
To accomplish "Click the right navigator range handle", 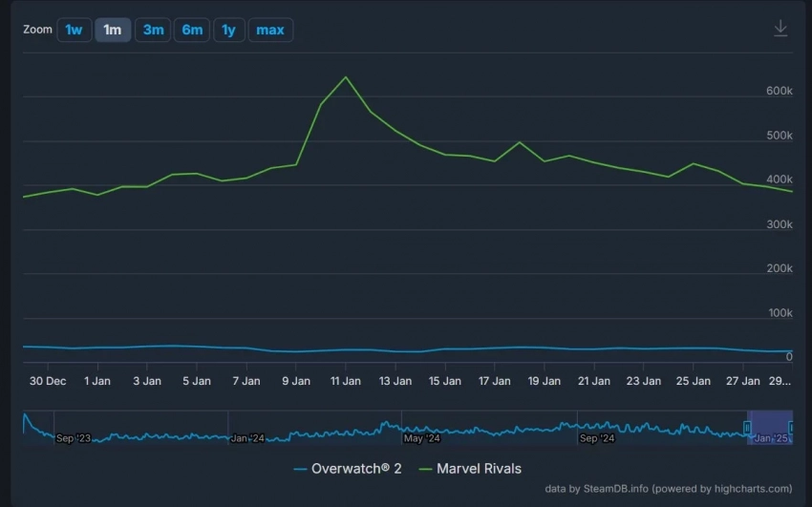I will click(792, 427).
